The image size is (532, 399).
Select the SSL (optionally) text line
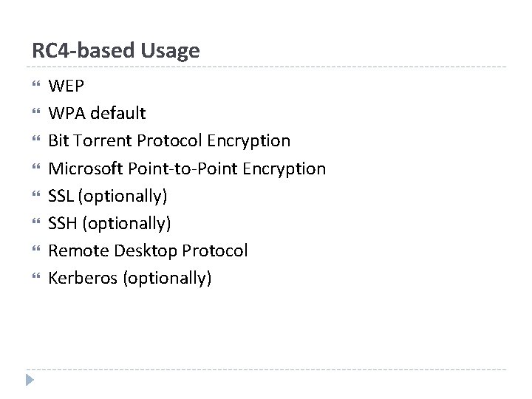pos(108,197)
